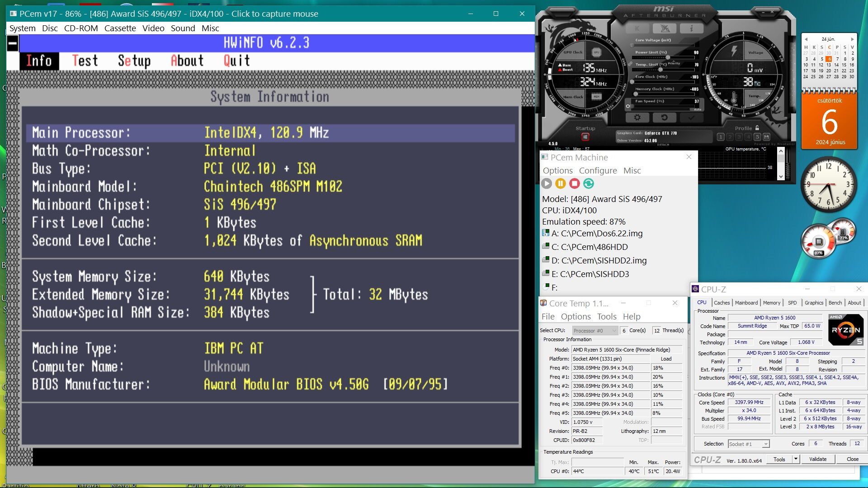The width and height of the screenshot is (868, 488).
Task: Open Select CPU Processor #0 dropdown
Action: coord(594,331)
